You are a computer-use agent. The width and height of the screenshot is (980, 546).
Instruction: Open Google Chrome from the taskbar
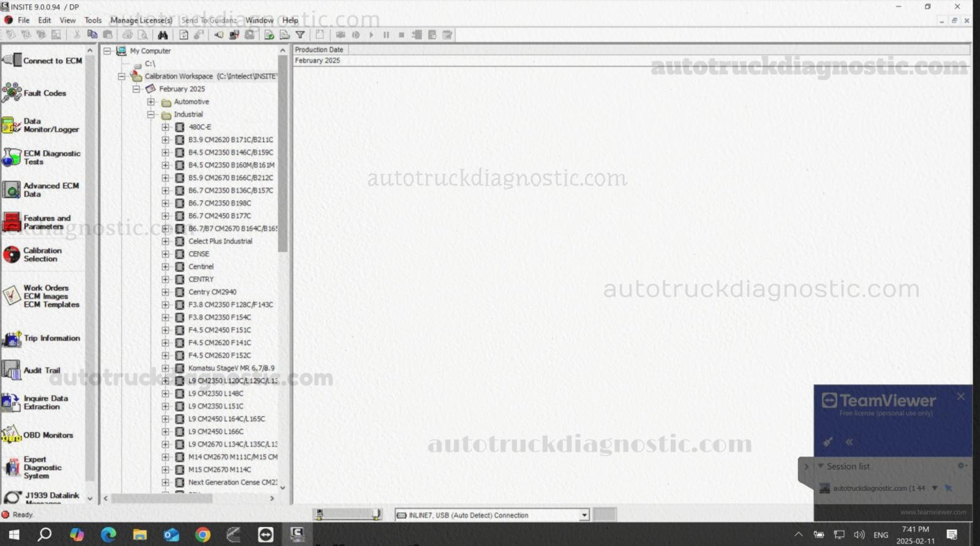tap(203, 535)
